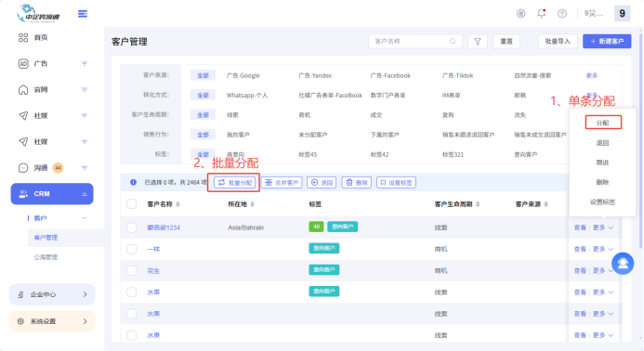Open the 更多 dropdown for the 一样 row

603,249
